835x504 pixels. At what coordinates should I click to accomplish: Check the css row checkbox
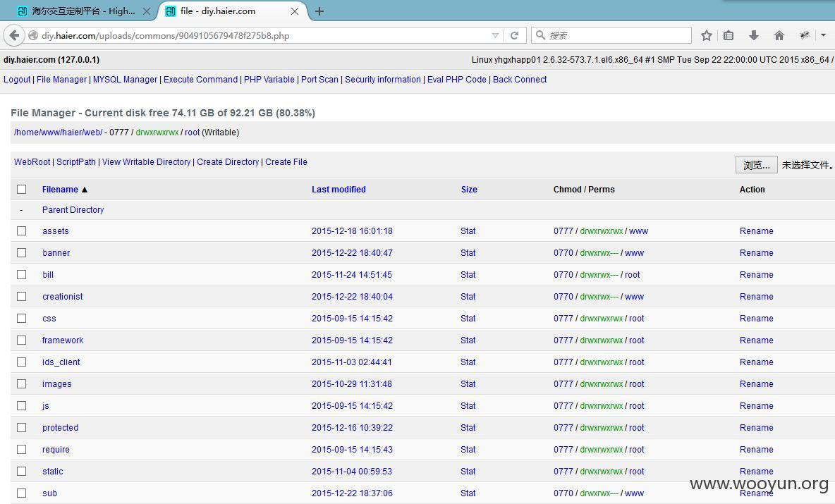(21, 318)
